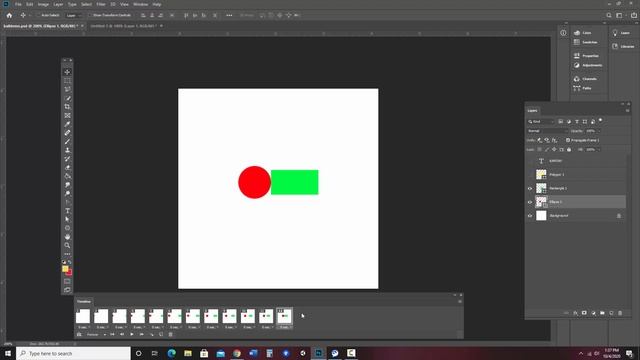
Task: Go to the next animation frame
Action: tap(142, 335)
